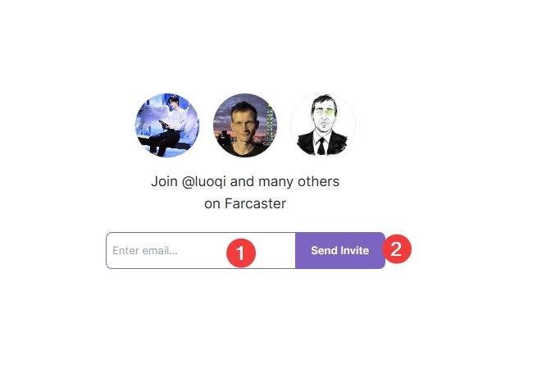Click the word Join in heading
The image size is (560, 392).
pyautogui.click(x=164, y=181)
